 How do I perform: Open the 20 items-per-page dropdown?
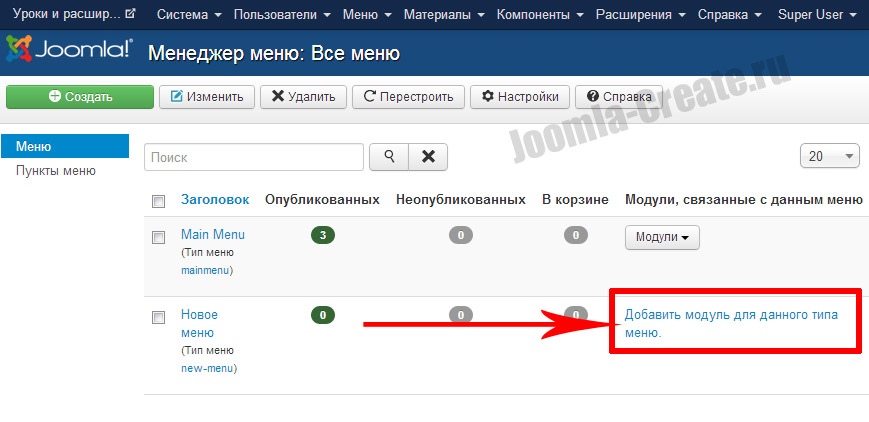point(830,156)
